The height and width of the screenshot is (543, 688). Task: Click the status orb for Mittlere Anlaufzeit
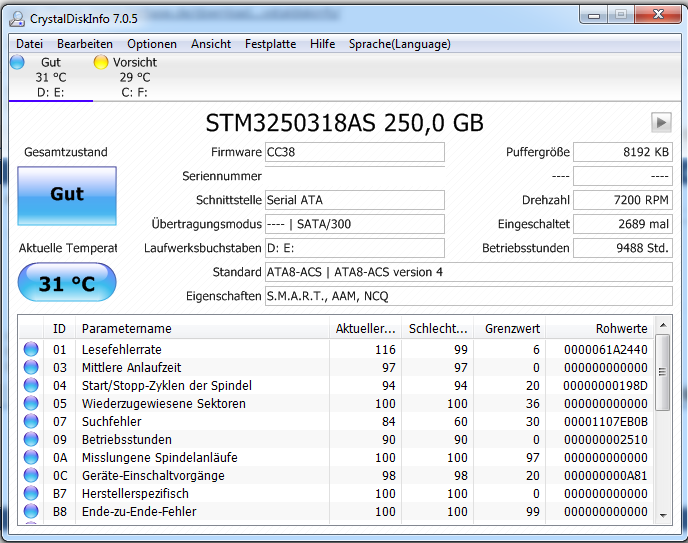[31, 367]
